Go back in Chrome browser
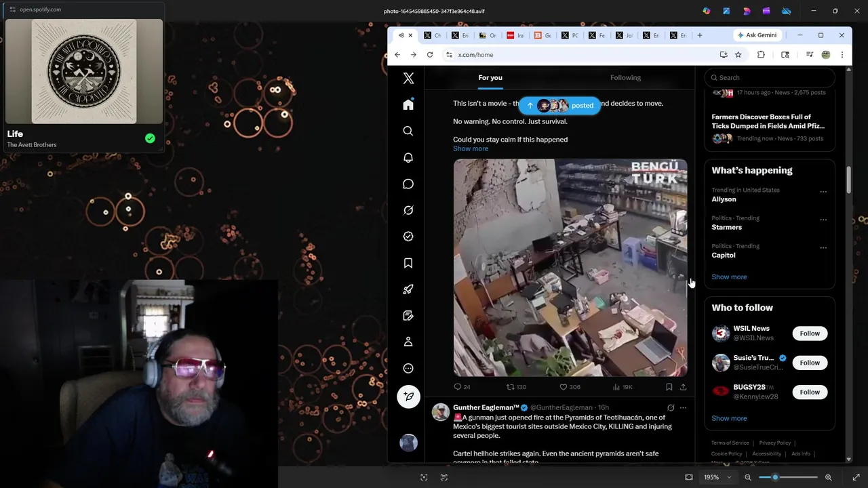Screen dimensions: 868x488 [x=397, y=55]
